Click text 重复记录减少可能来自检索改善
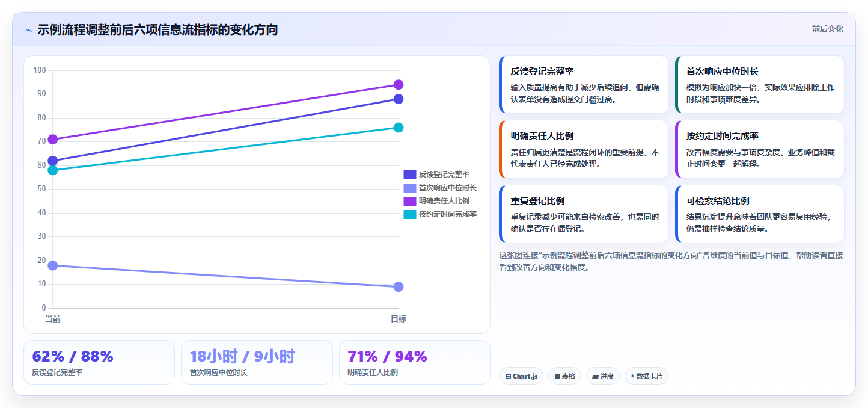 [567, 217]
